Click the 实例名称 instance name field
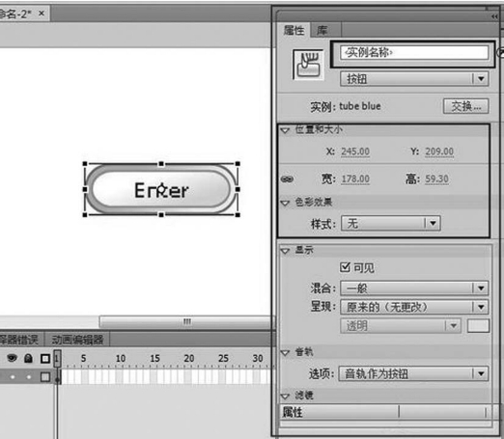This screenshot has width=504, height=439. (x=414, y=52)
